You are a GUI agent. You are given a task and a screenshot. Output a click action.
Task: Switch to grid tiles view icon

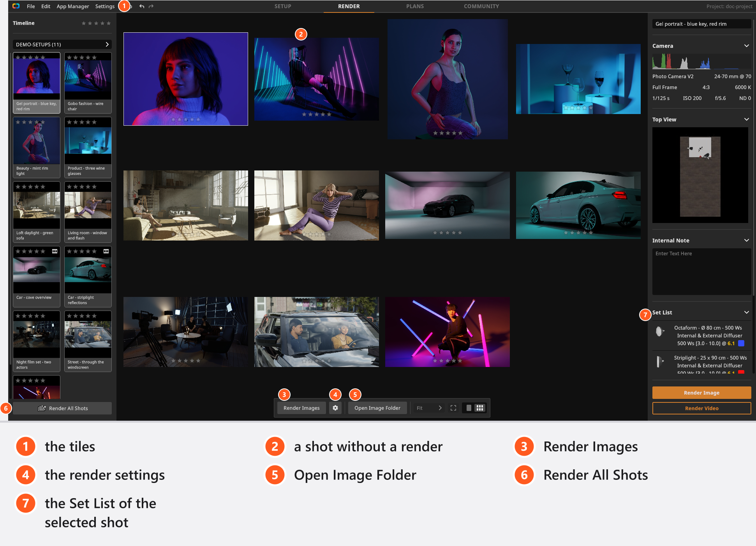[x=480, y=408]
